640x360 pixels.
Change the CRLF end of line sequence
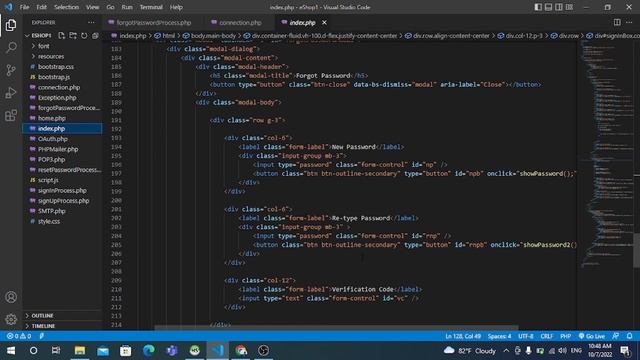click(x=547, y=336)
